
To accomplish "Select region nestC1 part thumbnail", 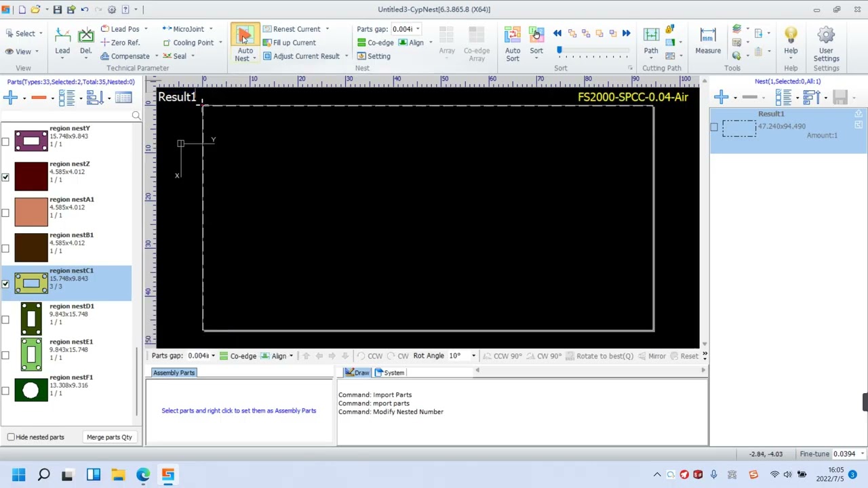I will coord(31,283).
